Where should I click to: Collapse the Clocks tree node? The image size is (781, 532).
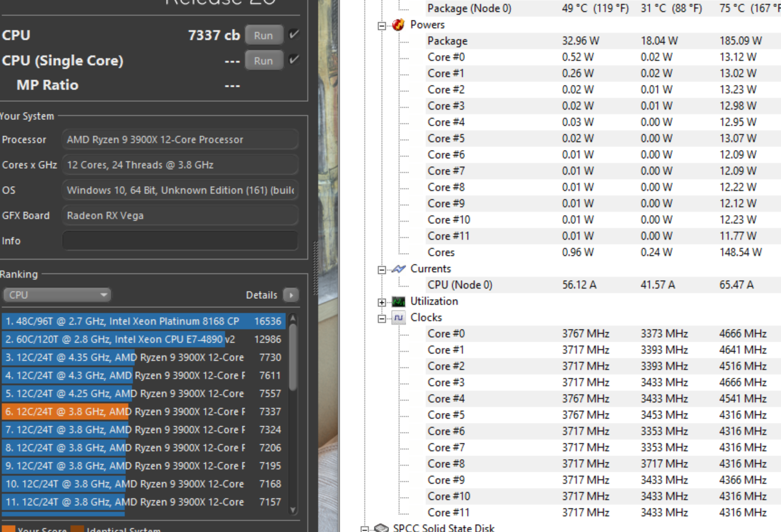click(381, 318)
